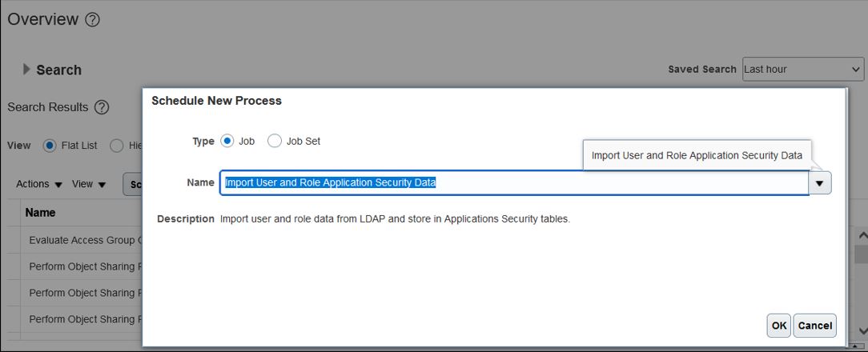
Task: Open the Name dropdown arrow button
Action: (820, 182)
